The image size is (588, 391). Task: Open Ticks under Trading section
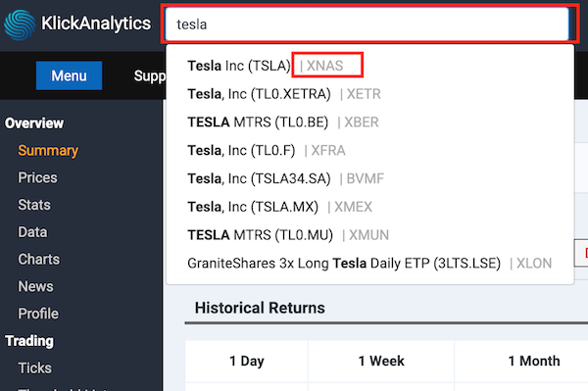[34, 368]
